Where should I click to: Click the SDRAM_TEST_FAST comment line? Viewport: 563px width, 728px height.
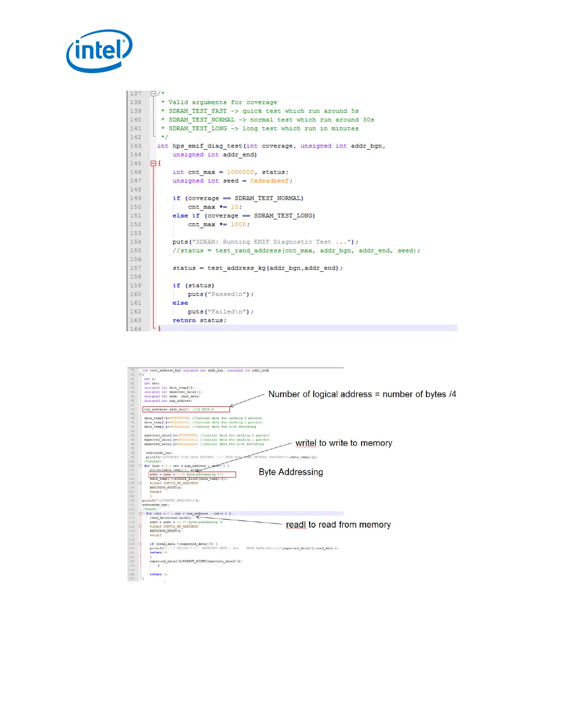[260, 111]
